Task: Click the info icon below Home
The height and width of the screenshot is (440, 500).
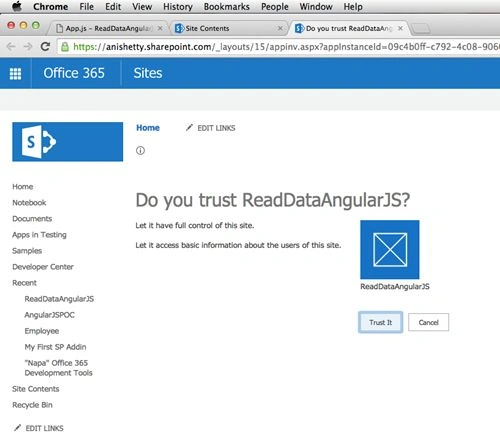Action: [x=140, y=151]
